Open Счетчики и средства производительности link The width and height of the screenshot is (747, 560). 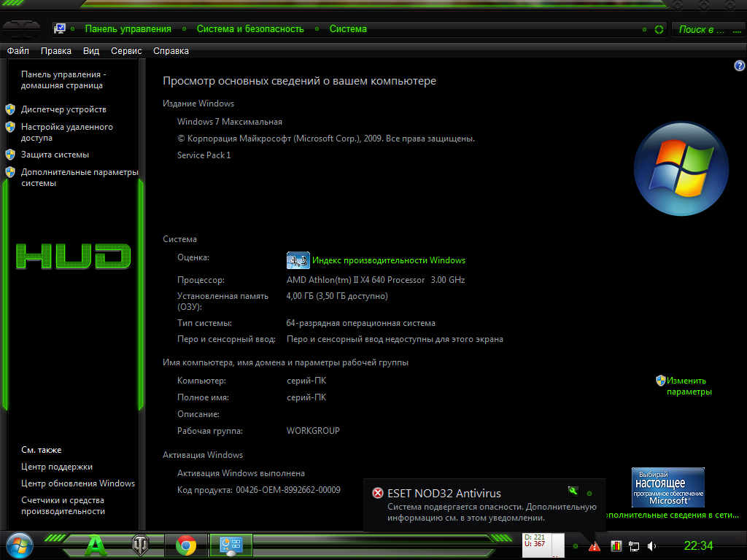tap(63, 506)
